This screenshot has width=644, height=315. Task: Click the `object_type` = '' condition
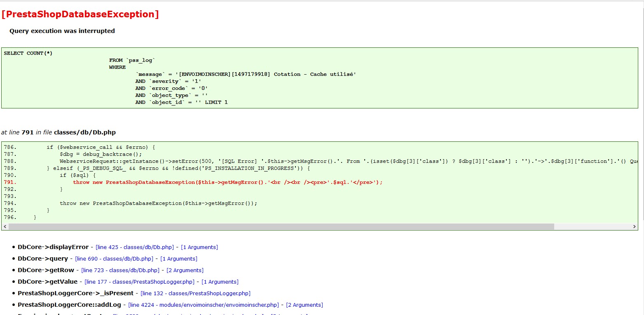[171, 95]
